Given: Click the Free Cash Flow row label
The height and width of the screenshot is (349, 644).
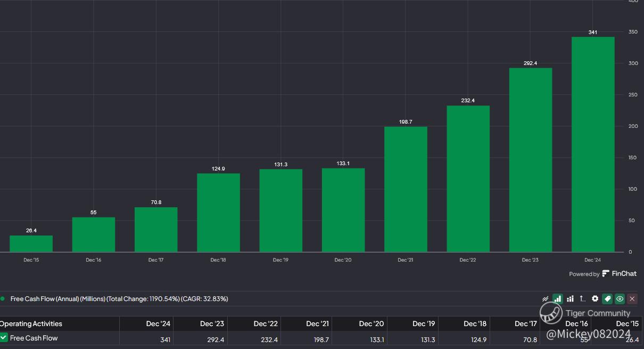Looking at the screenshot, I should pos(34,338).
